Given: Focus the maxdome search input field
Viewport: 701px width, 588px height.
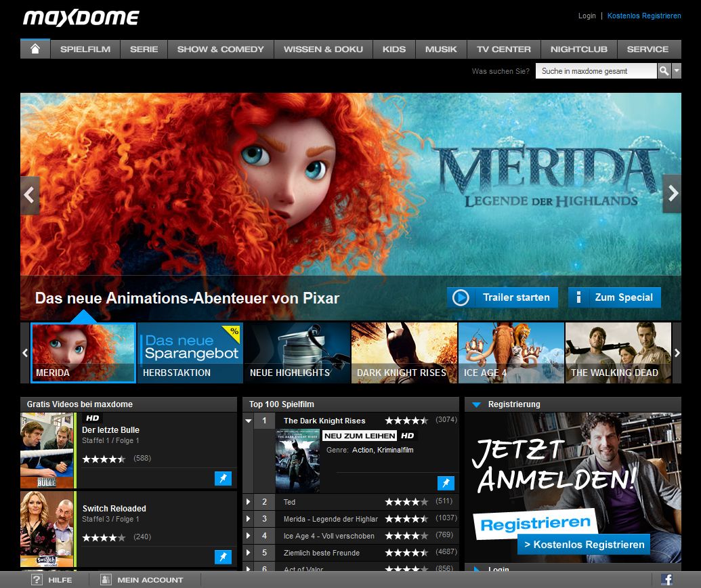Looking at the screenshot, I should pyautogui.click(x=597, y=70).
